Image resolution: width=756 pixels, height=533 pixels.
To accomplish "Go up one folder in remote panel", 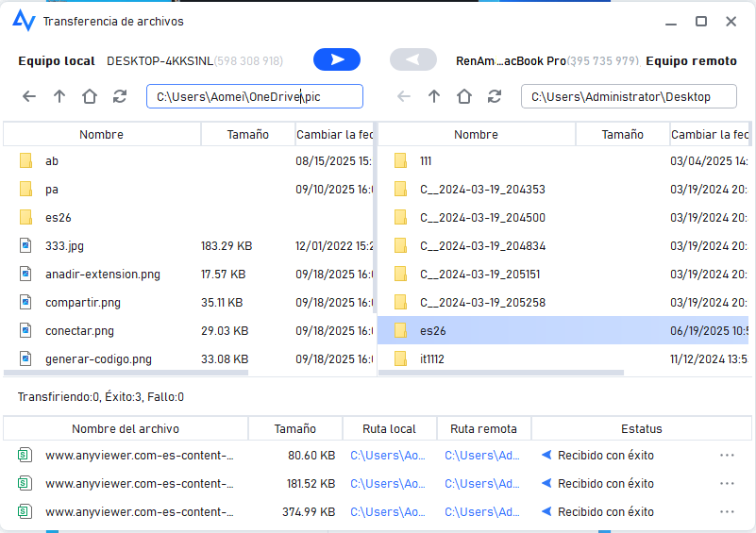I will point(434,96).
